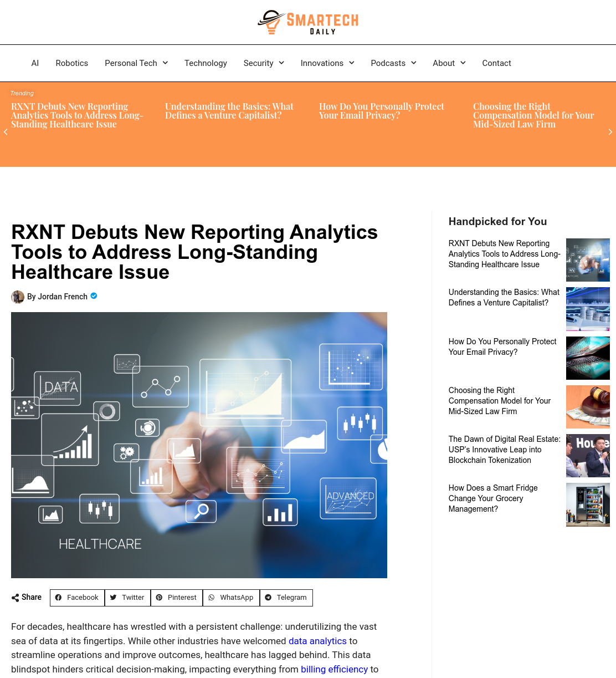
Task: Open the AI menu item
Action: 35,63
